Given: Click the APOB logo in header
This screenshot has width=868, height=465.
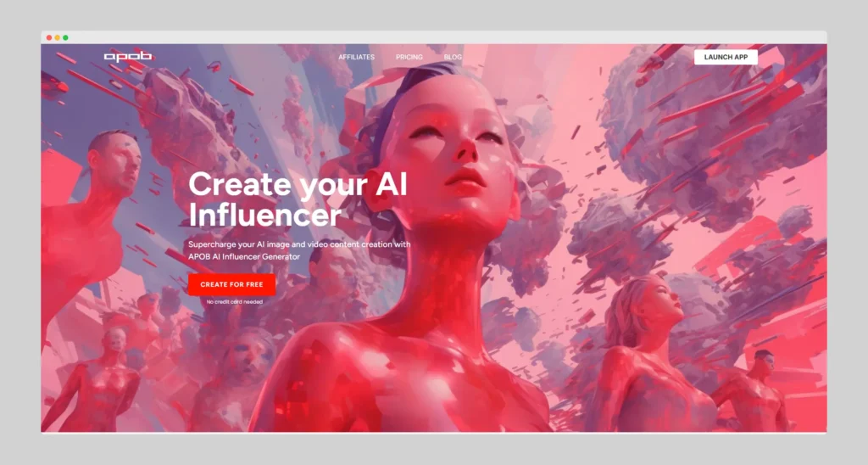Looking at the screenshot, I should 128,56.
